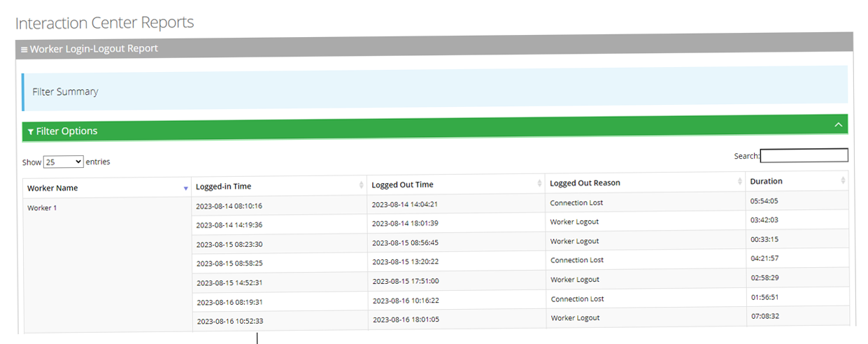Viewport: 868px width, 344px height.
Task: Select the first Connection Lost reason cell
Action: coord(576,203)
